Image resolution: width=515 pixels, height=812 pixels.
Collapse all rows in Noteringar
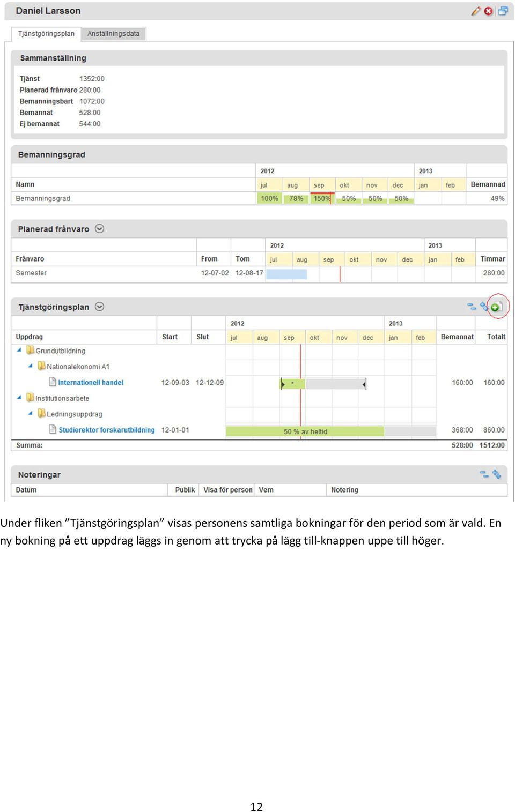[x=484, y=474]
